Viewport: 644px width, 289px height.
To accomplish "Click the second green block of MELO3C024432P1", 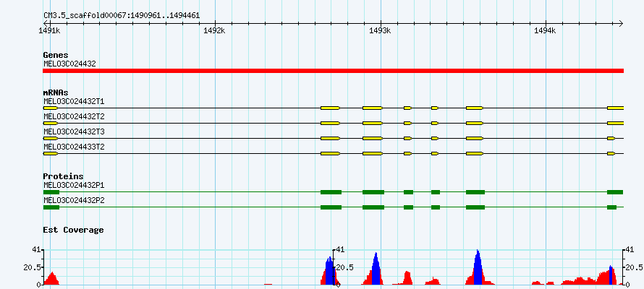I will [x=331, y=192].
